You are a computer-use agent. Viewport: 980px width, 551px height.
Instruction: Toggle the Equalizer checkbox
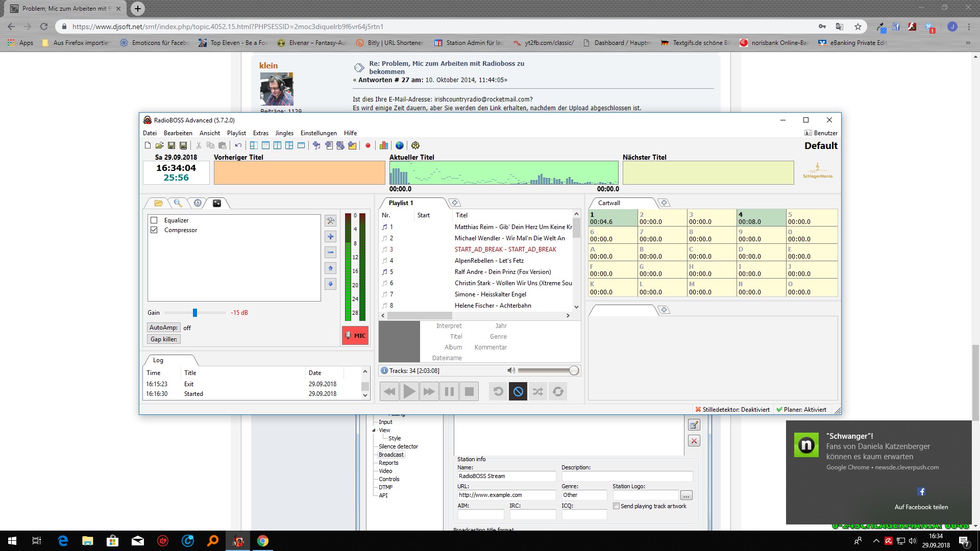[x=154, y=220]
